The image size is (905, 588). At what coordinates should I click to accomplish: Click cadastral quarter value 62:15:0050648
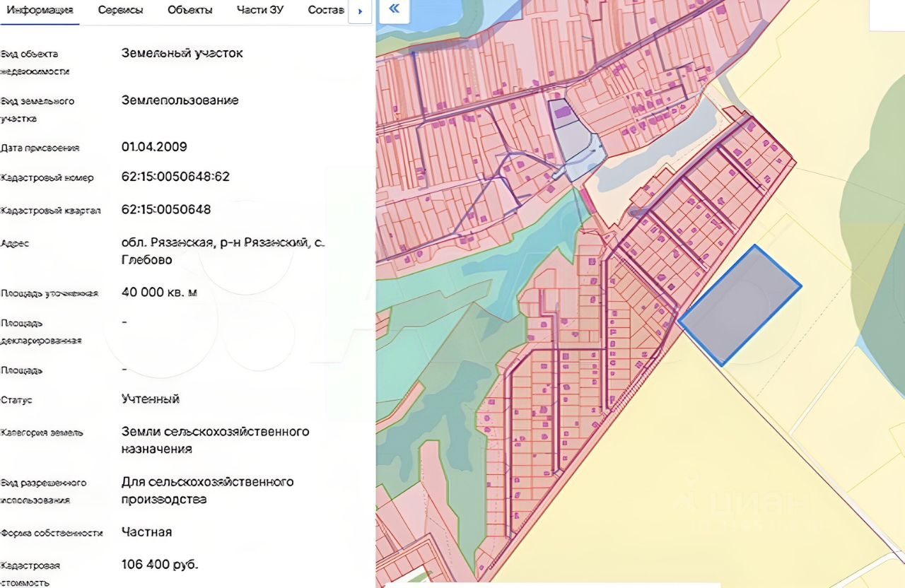pos(166,210)
